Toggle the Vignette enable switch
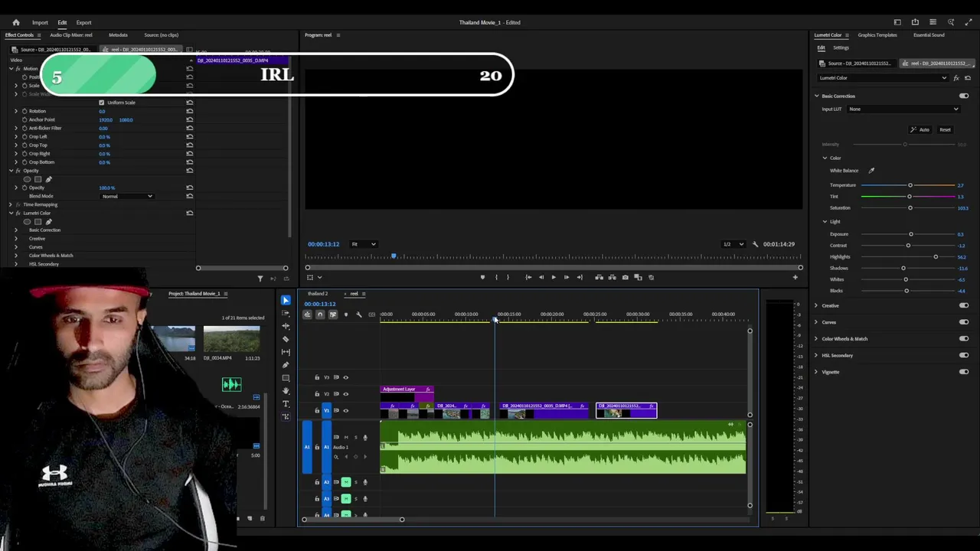The width and height of the screenshot is (980, 551). click(x=964, y=372)
